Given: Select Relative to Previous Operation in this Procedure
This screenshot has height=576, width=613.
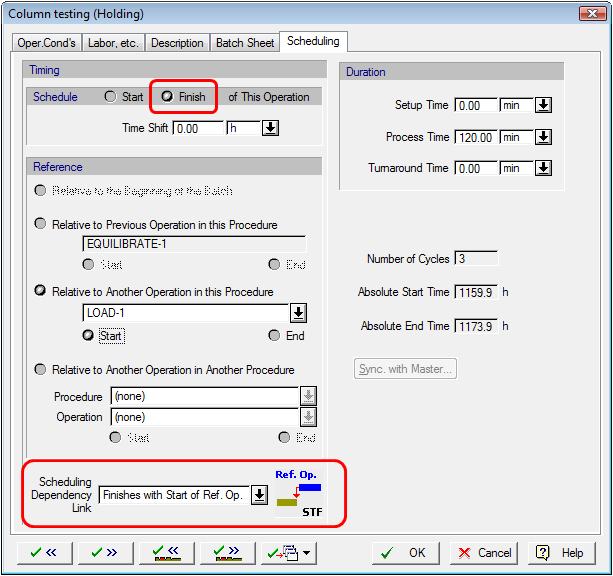Looking at the screenshot, I should [x=41, y=225].
